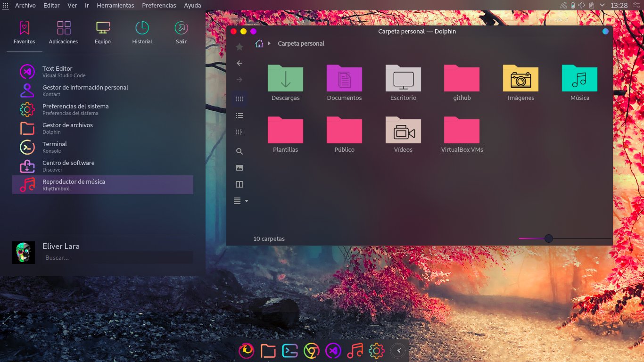Viewport: 644px width, 362px height.
Task: Launch Visual Studio Code from the dock
Action: 333,351
